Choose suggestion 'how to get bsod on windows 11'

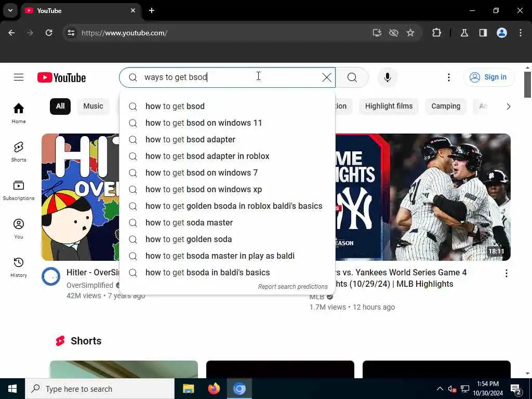[x=228, y=123]
